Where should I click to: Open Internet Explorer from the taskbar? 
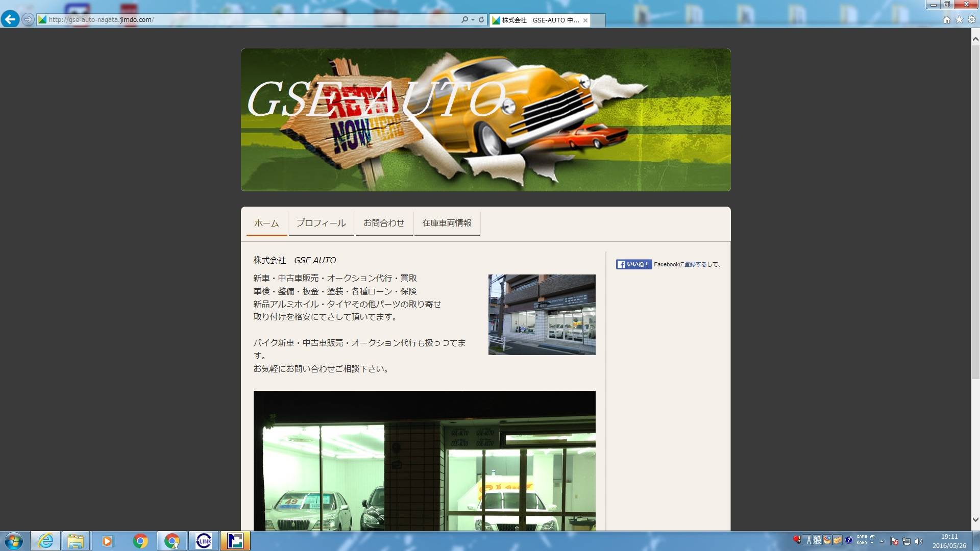point(45,541)
